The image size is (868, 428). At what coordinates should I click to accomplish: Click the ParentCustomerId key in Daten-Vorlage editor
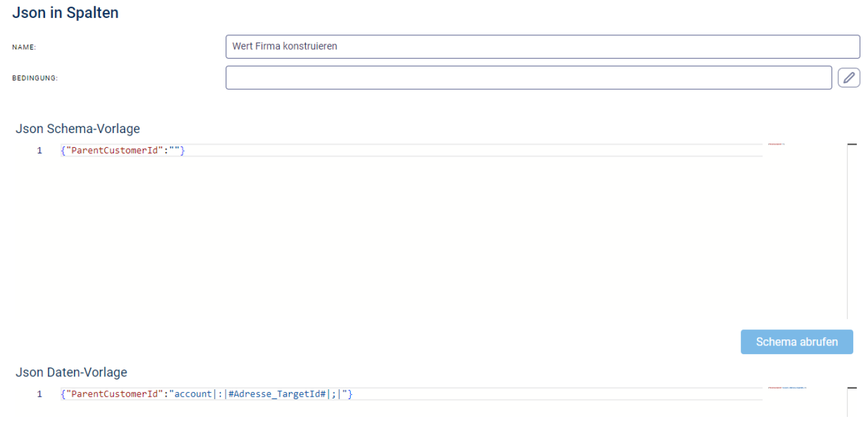click(x=113, y=394)
